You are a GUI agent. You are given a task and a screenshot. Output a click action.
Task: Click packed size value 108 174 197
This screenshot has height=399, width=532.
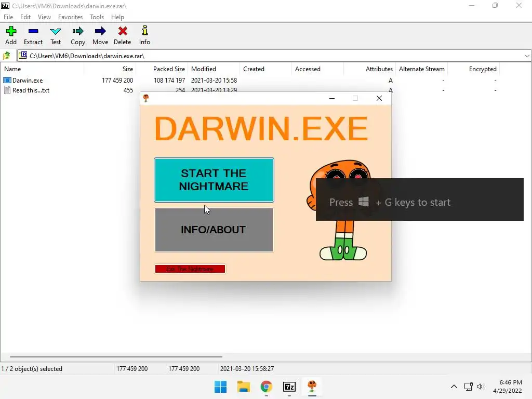[169, 81]
